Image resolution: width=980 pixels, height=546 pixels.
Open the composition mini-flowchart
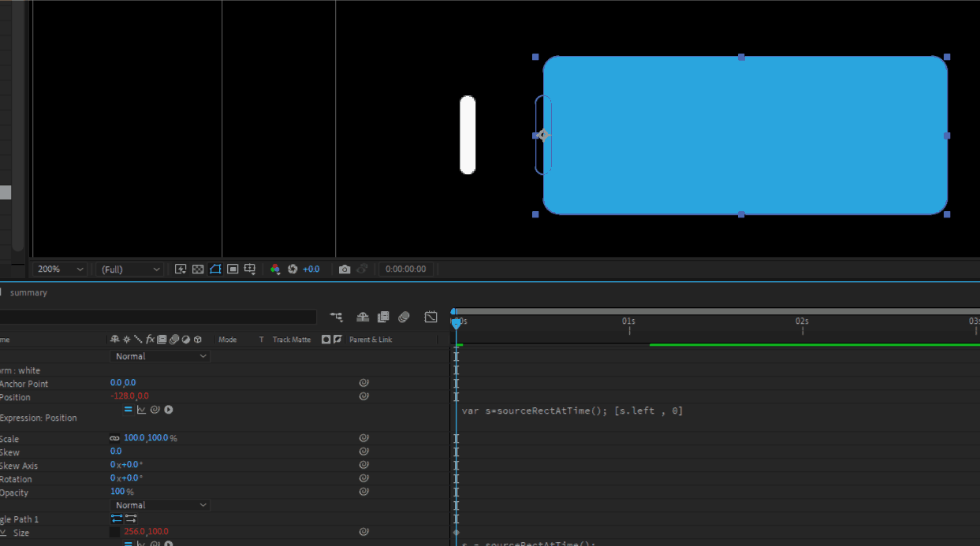pos(336,317)
